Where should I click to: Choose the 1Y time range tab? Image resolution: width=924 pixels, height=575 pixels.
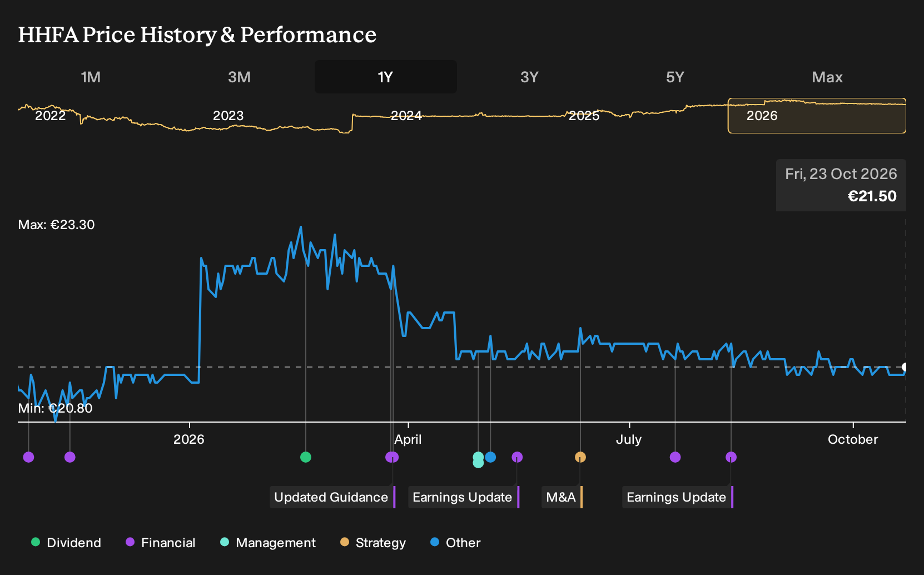pyautogui.click(x=386, y=77)
